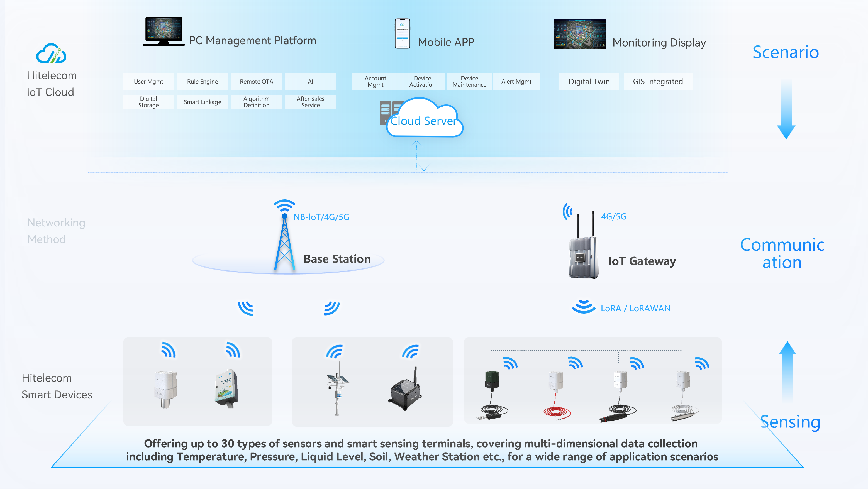The width and height of the screenshot is (868, 489).
Task: Click the GIS Integrated box
Action: pyautogui.click(x=658, y=82)
